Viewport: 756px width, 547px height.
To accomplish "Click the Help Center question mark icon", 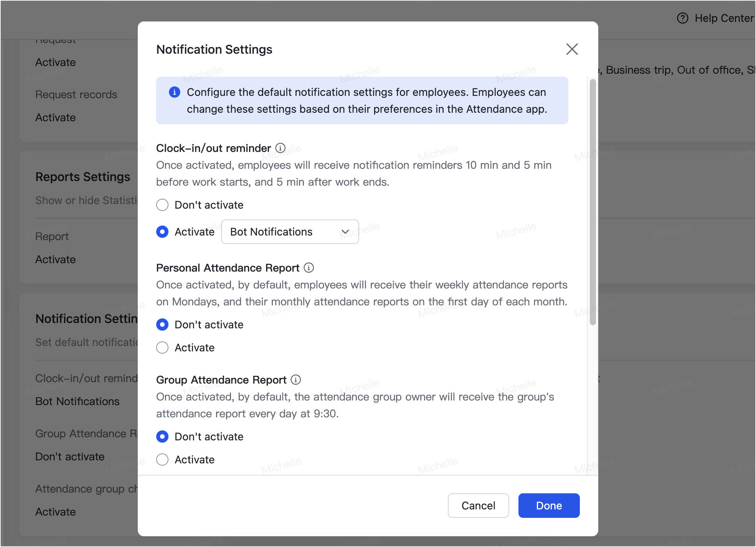I will [683, 18].
